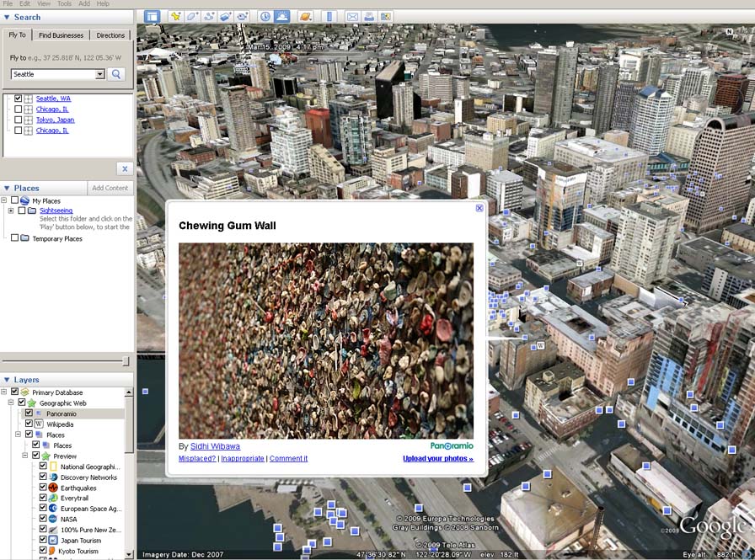This screenshot has width=755, height=560.
Task: Open the historical imagery clock tool
Action: pos(265,16)
